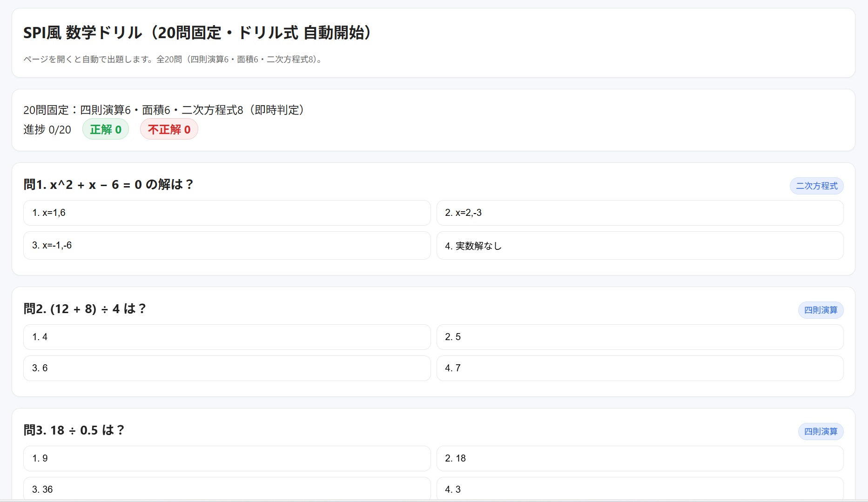Select answer "5" for question 2
This screenshot has height=502, width=868.
[640, 337]
